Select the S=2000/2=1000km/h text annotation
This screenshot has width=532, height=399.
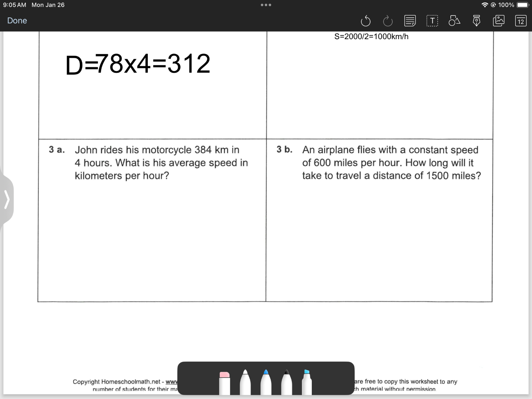pos(371,37)
